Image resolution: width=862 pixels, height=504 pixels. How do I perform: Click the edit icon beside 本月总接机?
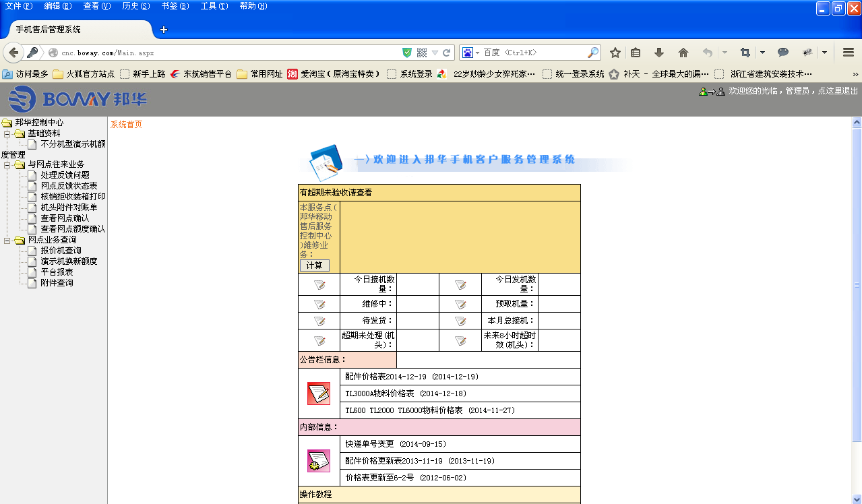[460, 321]
